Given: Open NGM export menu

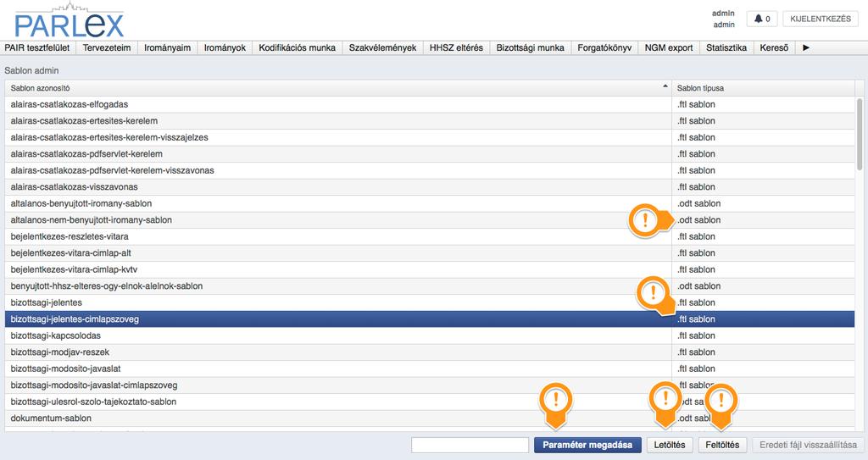Looking at the screenshot, I should tap(669, 47).
